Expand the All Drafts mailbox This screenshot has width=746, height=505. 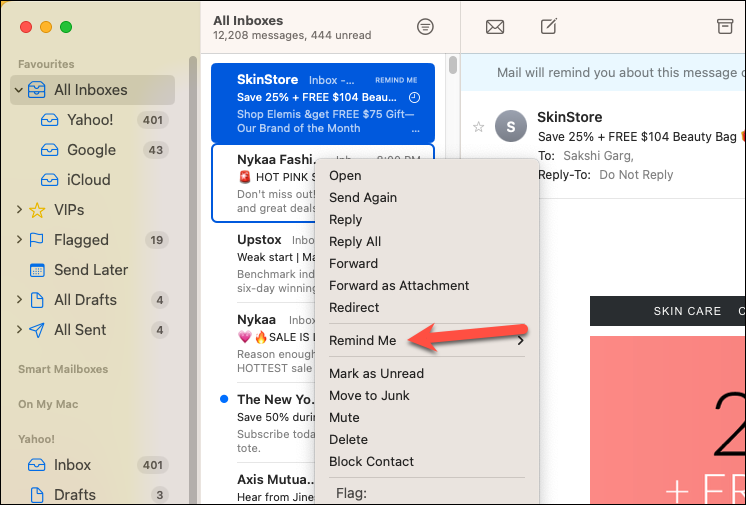tap(19, 299)
